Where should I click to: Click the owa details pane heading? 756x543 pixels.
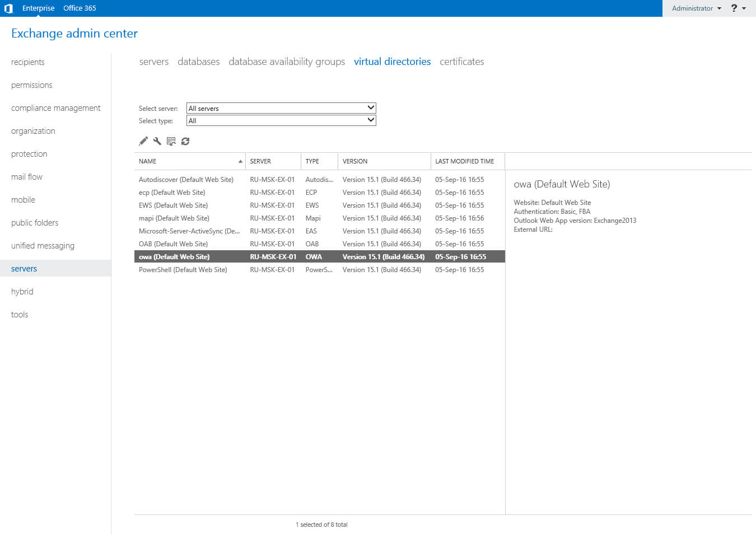pyautogui.click(x=562, y=184)
